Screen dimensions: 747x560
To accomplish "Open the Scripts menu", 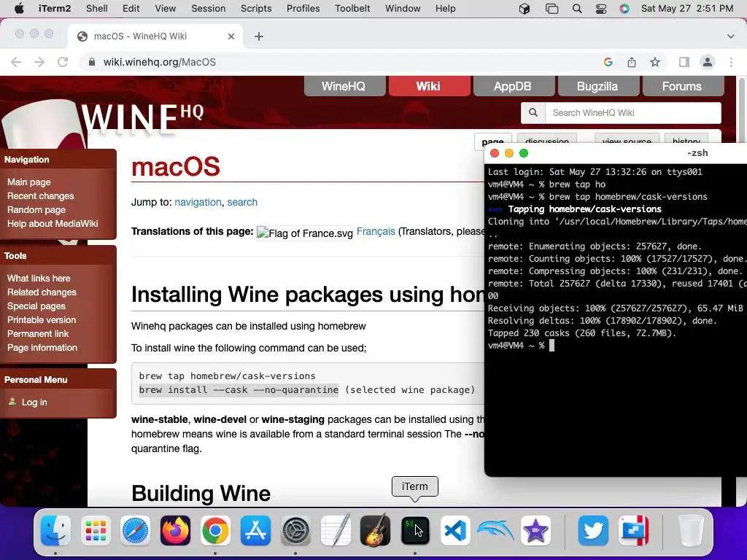I will [x=256, y=9].
